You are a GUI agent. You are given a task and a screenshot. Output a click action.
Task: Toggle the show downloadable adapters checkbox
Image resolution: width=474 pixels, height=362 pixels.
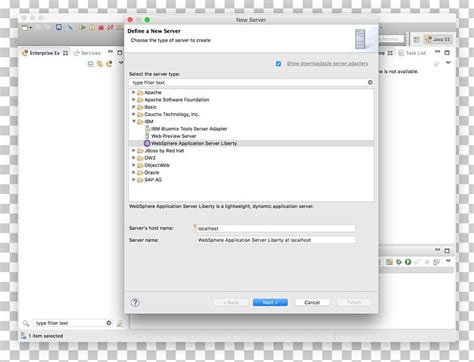(278, 63)
